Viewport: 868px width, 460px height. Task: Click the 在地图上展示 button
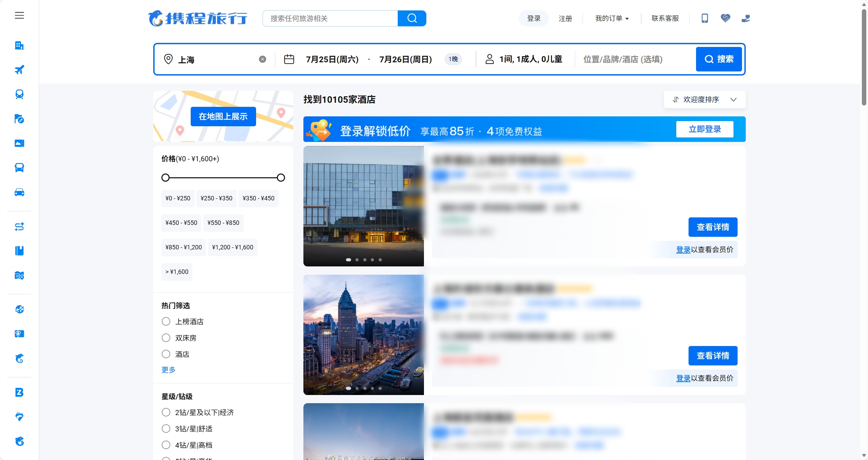coord(223,117)
